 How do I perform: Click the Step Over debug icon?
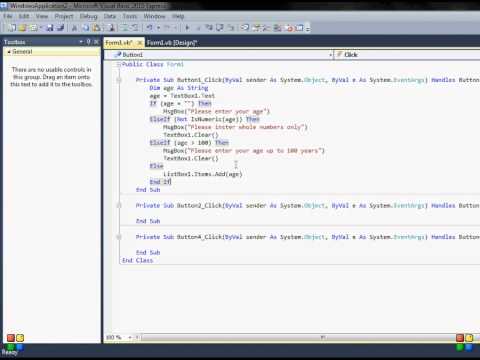[220, 28]
